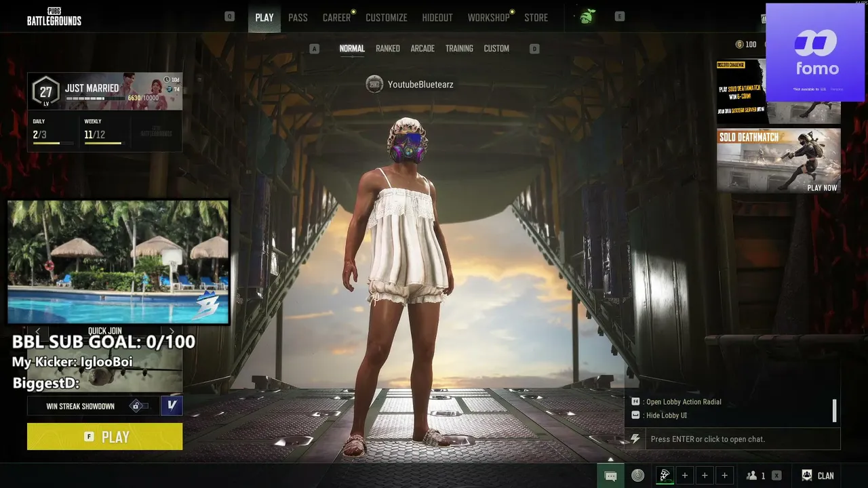Open the WORKSHOP tab
Screen dimensions: 868x488
click(x=488, y=18)
